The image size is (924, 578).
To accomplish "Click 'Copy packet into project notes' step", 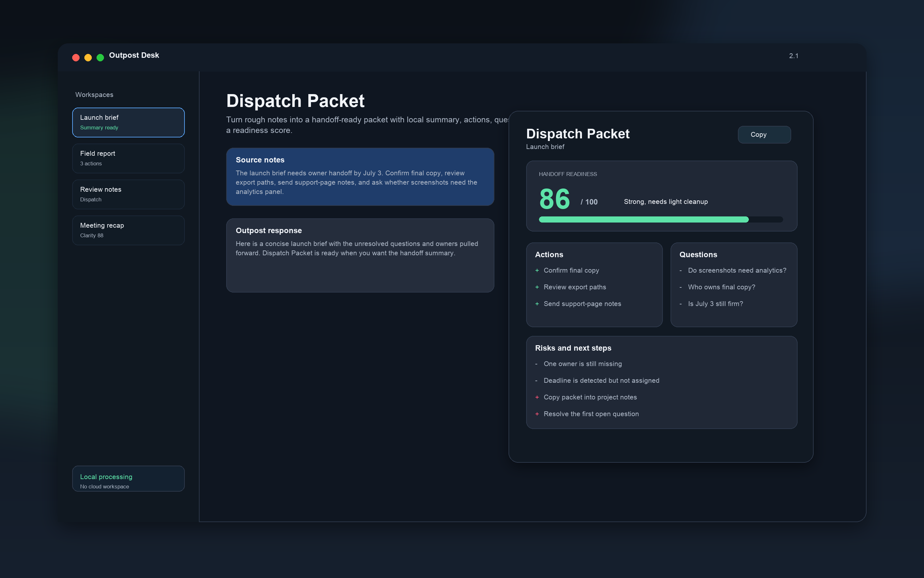I will coord(590,397).
